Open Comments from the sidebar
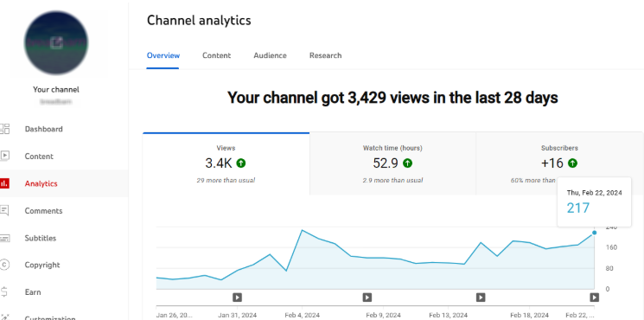 click(x=43, y=211)
